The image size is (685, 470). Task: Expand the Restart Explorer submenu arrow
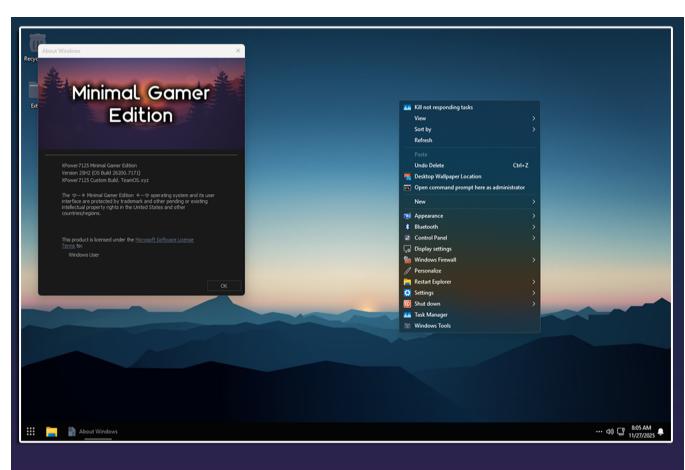click(533, 282)
